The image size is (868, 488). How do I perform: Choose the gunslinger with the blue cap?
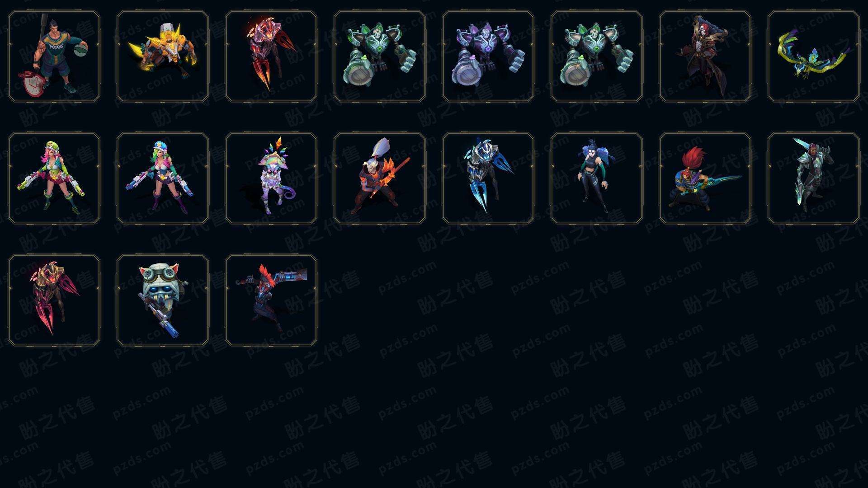pos(163,178)
